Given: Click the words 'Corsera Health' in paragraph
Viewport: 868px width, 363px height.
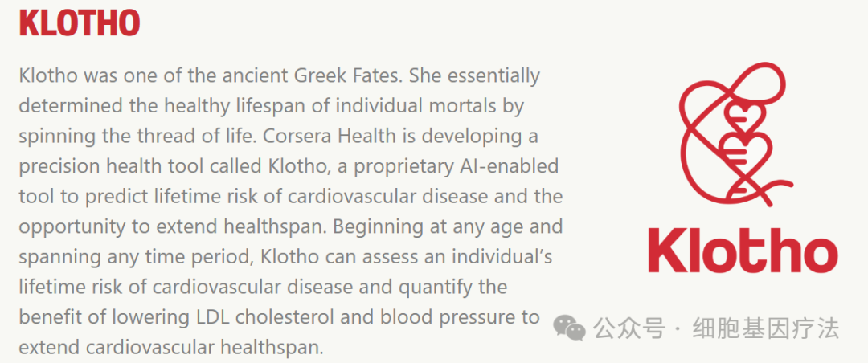Looking at the screenshot, I should point(342,137).
